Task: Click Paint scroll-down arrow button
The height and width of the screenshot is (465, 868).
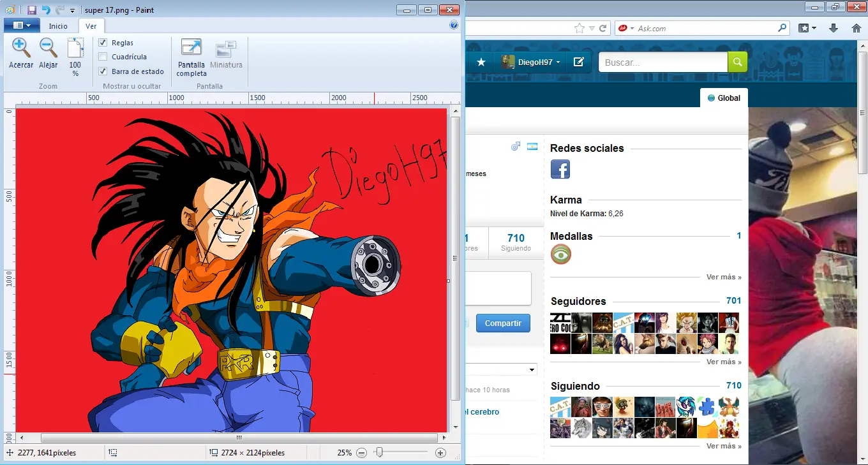Action: tap(455, 427)
